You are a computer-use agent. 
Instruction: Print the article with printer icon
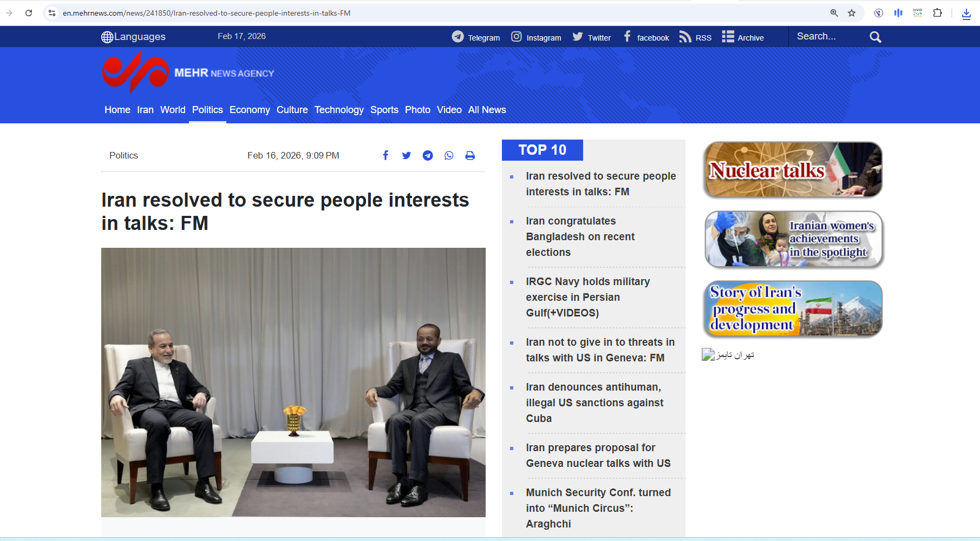(470, 156)
